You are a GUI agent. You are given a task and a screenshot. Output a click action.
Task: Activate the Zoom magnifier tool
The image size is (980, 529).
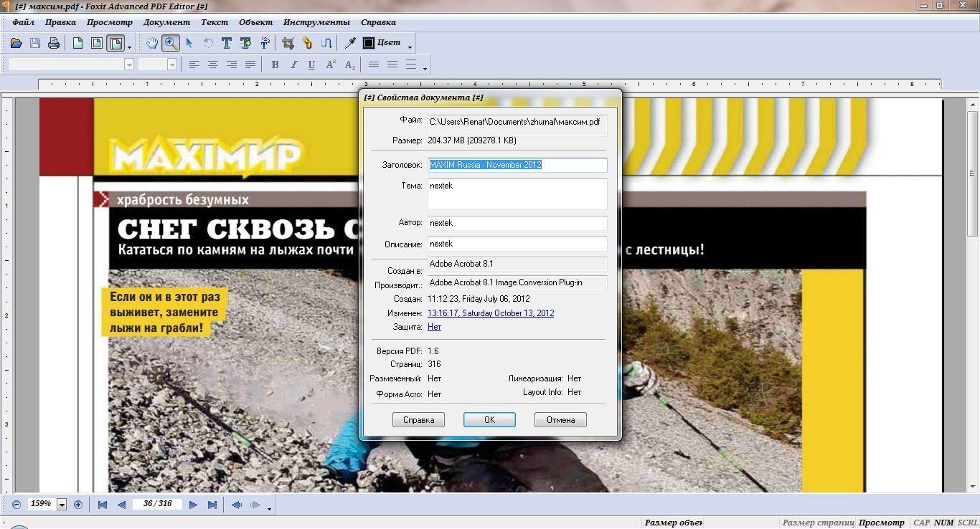point(171,44)
